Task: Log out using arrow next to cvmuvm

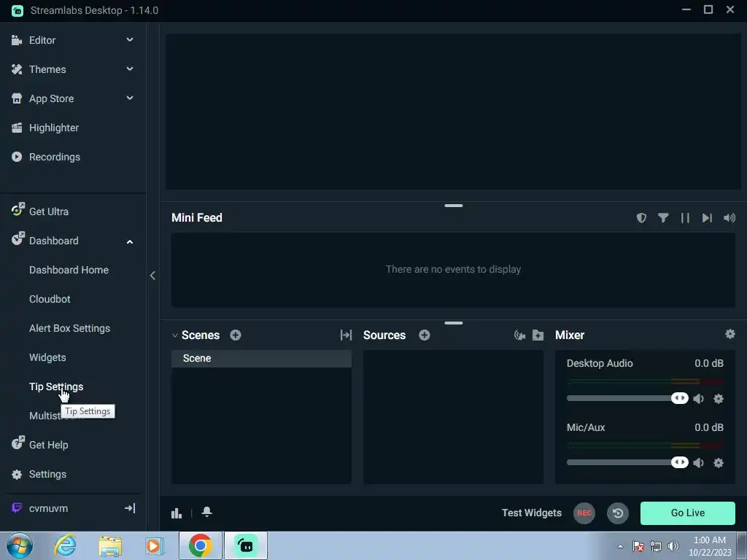Action: point(130,508)
